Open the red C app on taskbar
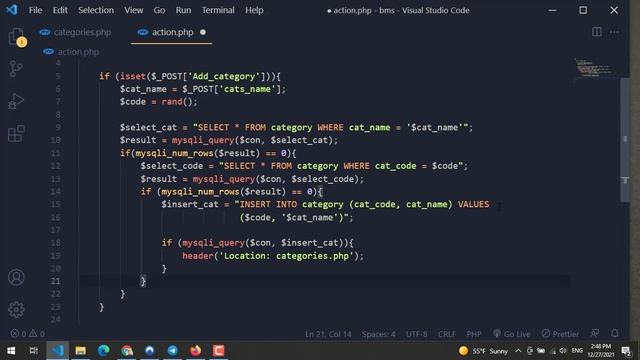Screen dimensions: 640x360 [x=218, y=351]
